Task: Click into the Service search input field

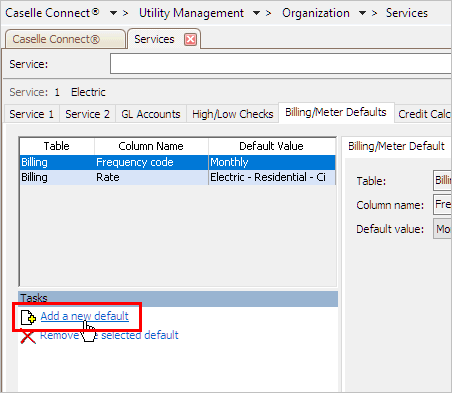Action: click(x=281, y=64)
